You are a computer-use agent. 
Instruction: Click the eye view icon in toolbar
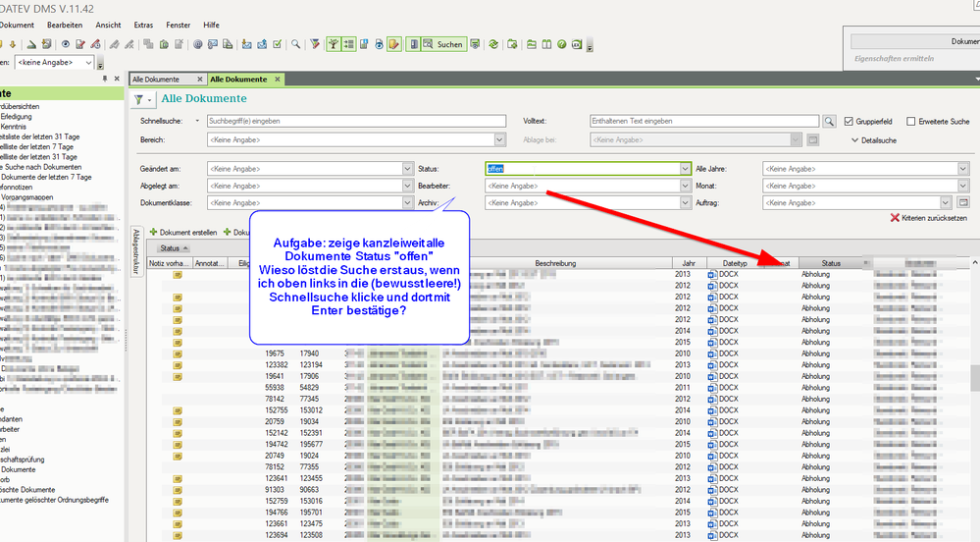point(65,44)
